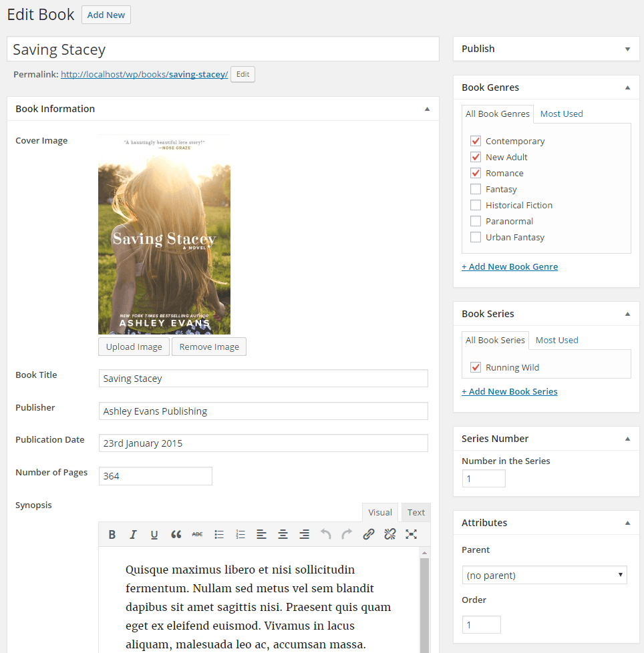Image resolution: width=644 pixels, height=653 pixels.
Task: Collapse the Book Information panel
Action: [x=427, y=109]
